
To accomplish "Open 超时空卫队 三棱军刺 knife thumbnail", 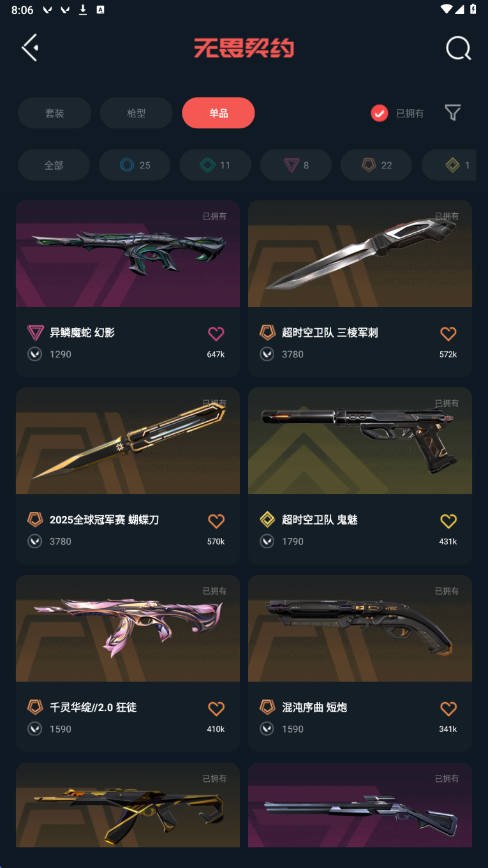I will tap(360, 254).
